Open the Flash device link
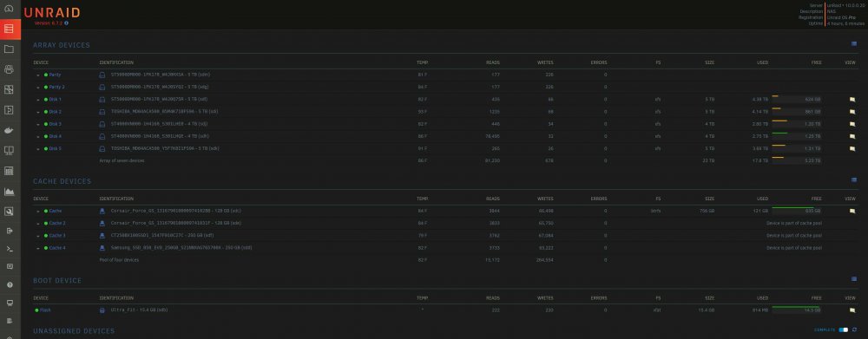This screenshot has height=339, width=868. (x=45, y=310)
